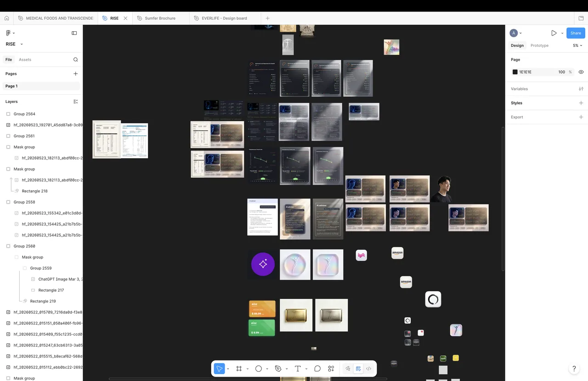Select the Move tool in toolbar
Viewport: 588px width, 381px height.
220,369
